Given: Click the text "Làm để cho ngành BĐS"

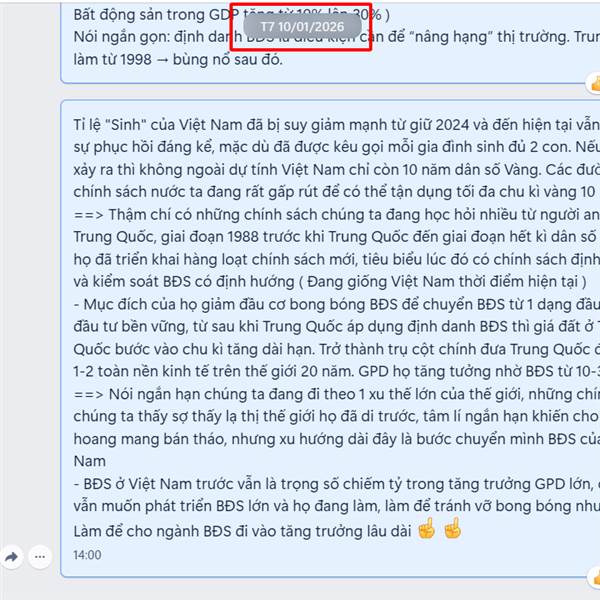Looking at the screenshot, I should pos(152,532).
